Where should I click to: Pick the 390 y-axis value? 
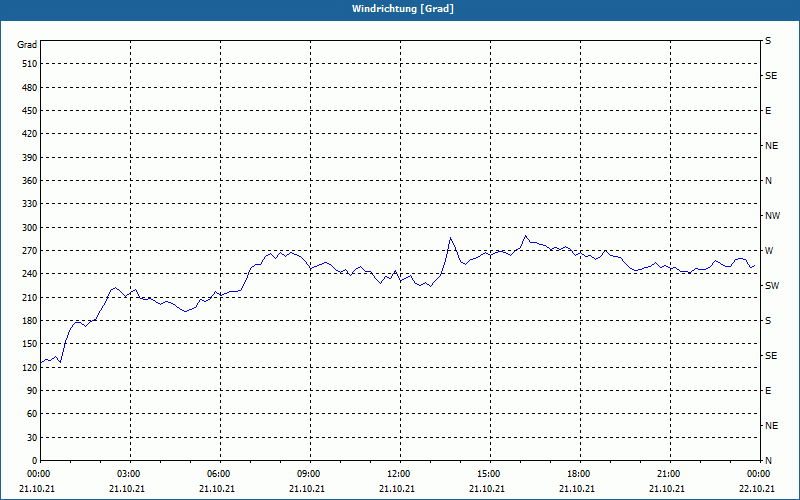coord(30,157)
